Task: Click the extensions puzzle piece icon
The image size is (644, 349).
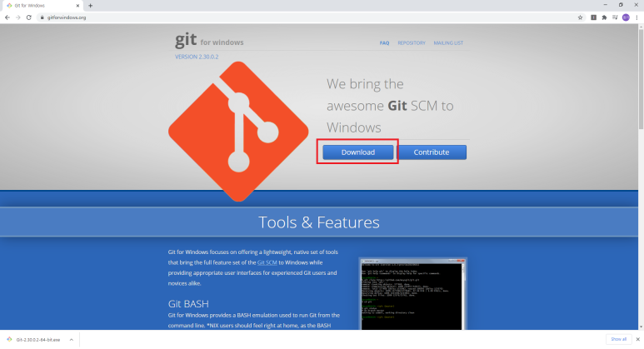Action: point(604,17)
